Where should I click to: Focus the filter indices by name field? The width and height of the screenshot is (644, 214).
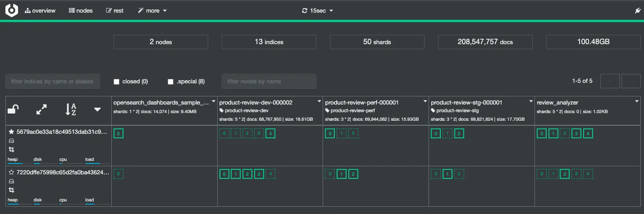[52, 82]
